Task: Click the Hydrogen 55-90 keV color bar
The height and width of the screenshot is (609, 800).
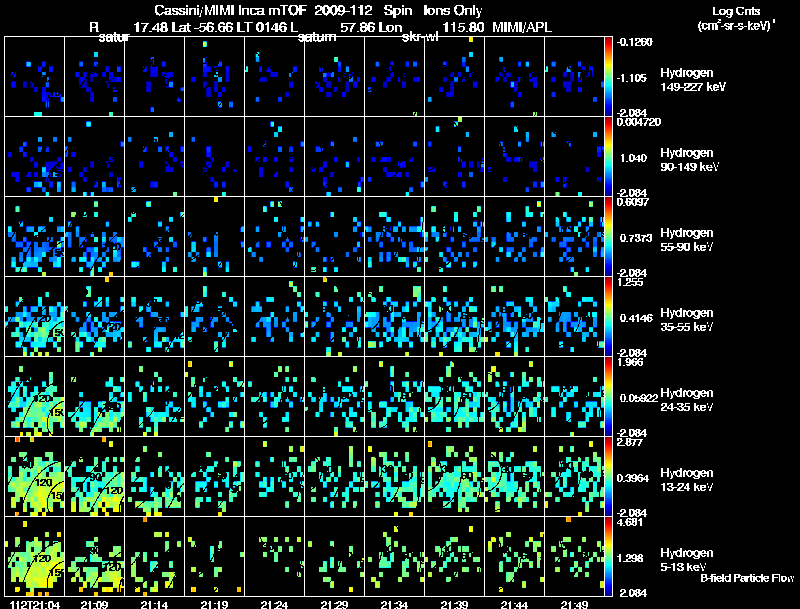Action: [x=608, y=237]
